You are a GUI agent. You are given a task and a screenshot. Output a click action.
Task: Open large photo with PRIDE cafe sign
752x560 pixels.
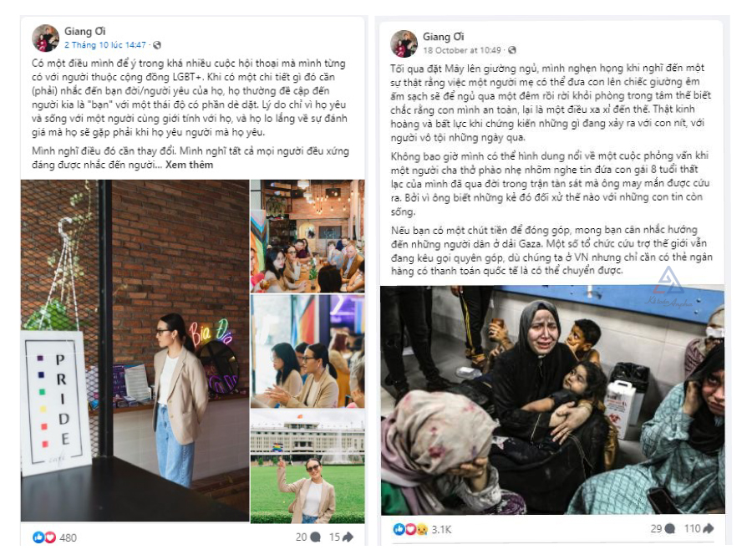coord(135,350)
